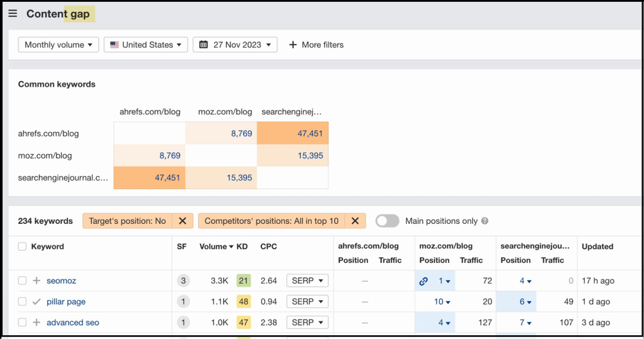Open the pillar page keyword link
The width and height of the screenshot is (644, 339).
coord(66,302)
